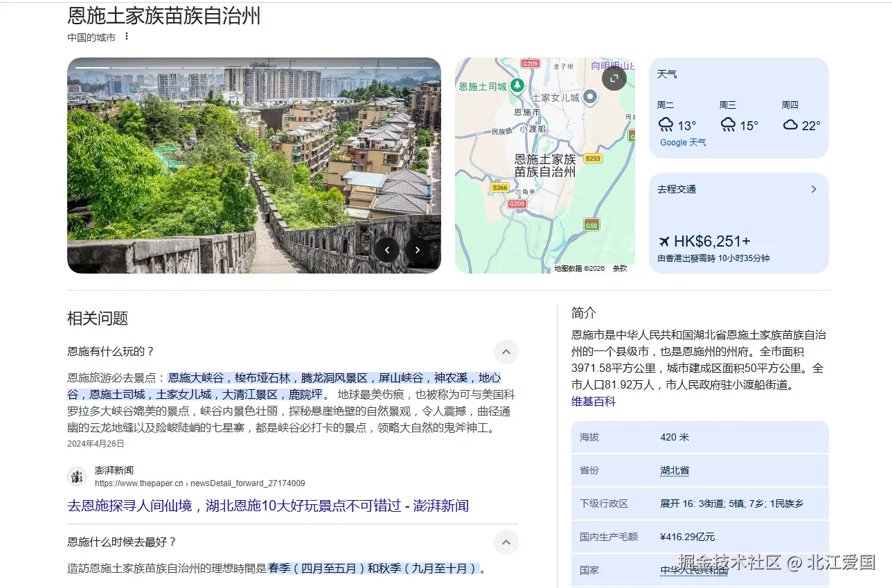Click the 恩施土家族苗族自治州 map thumbnail

click(544, 166)
